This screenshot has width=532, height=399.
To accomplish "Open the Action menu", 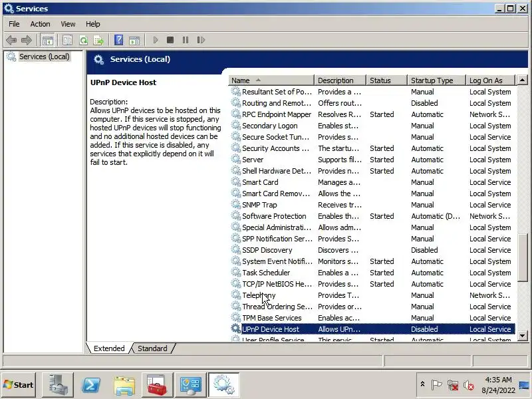I will click(x=40, y=24).
